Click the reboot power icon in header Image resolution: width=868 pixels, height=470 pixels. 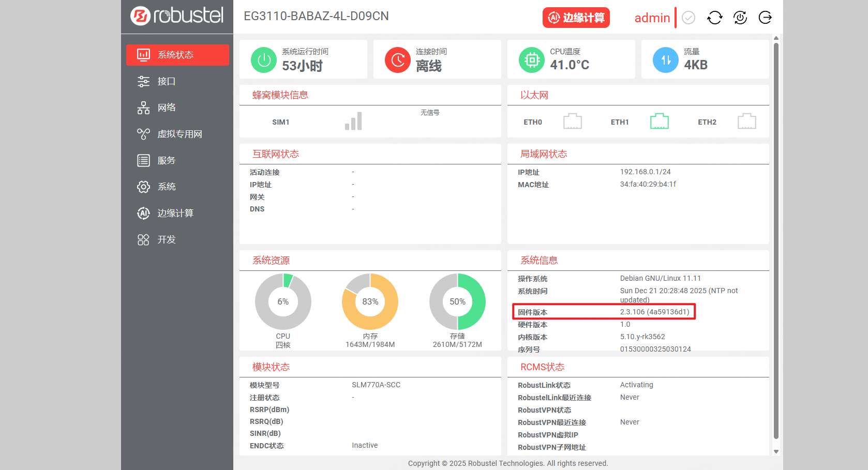pos(740,18)
